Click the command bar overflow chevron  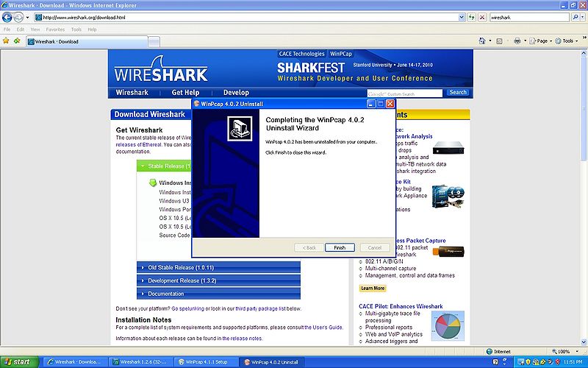[584, 38]
